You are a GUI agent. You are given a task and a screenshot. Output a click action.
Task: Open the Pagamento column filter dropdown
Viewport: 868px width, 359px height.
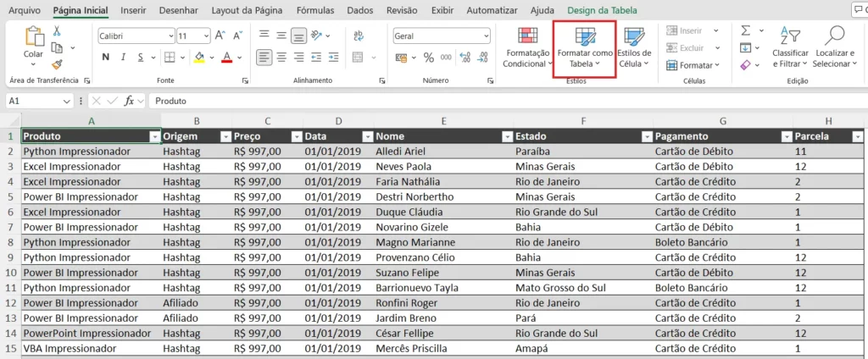click(786, 136)
